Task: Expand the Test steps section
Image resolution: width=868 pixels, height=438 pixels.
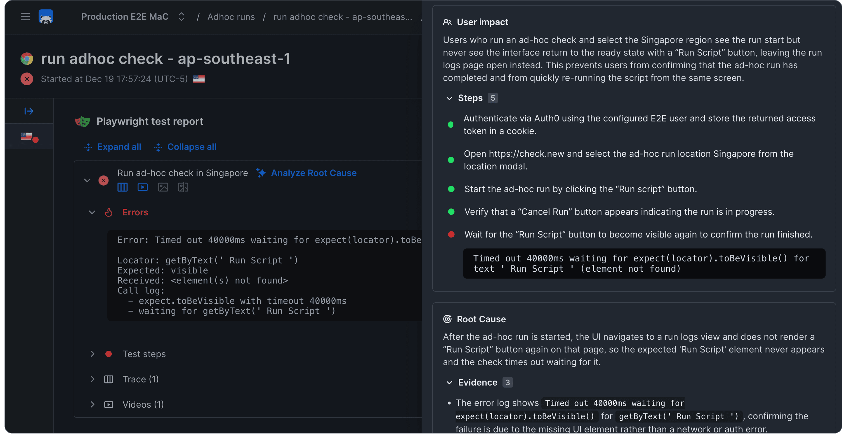Action: 92,354
